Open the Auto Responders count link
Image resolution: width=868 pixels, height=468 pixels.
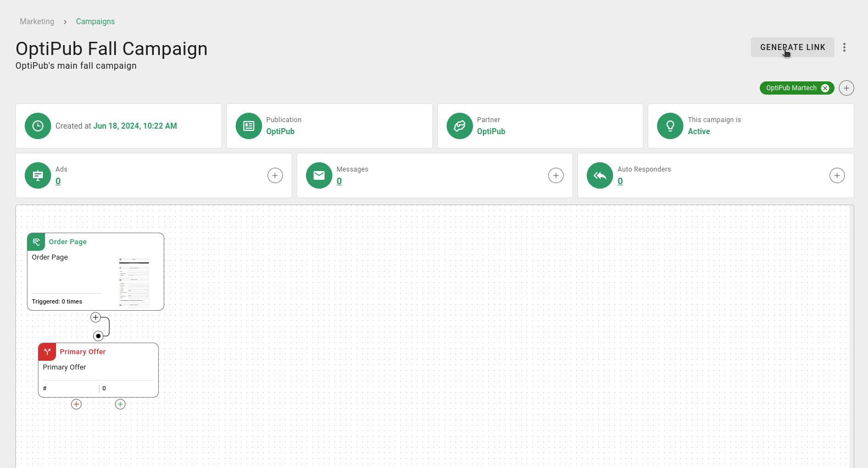[620, 181]
